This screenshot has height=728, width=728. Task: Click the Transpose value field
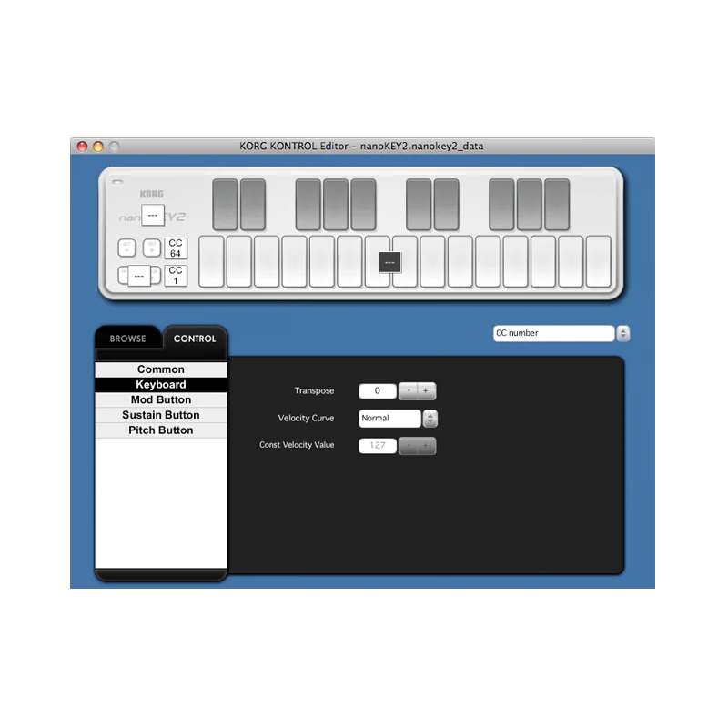click(378, 391)
